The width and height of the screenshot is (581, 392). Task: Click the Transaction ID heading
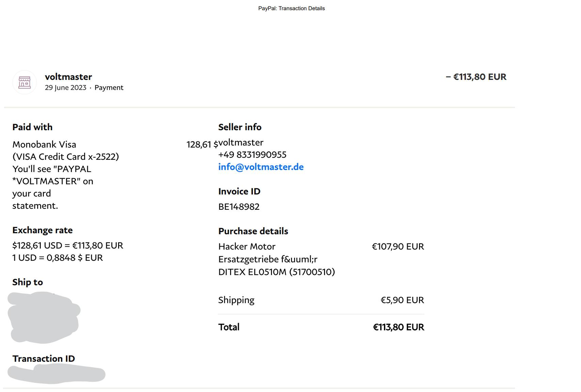pyautogui.click(x=44, y=359)
